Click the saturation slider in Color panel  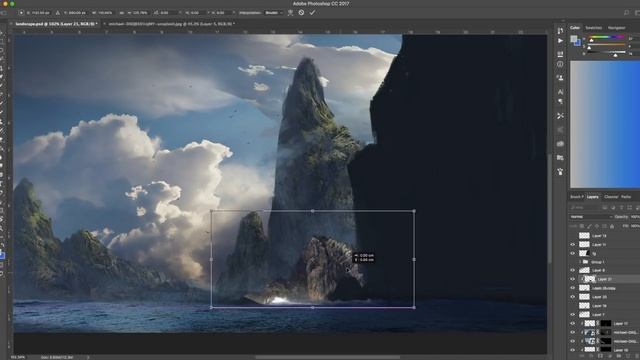(x=606, y=45)
